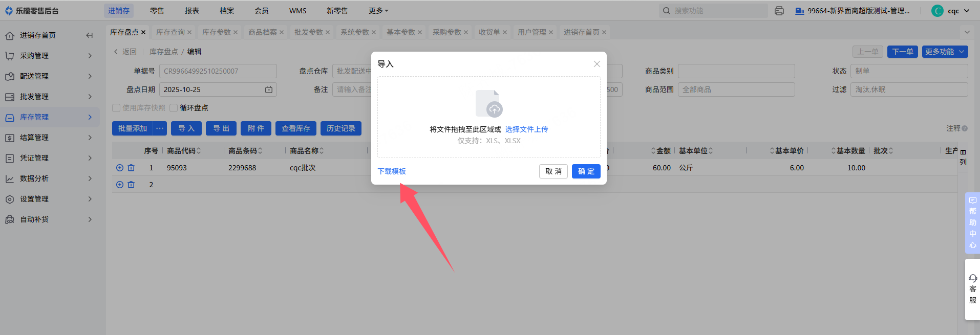The image size is (980, 335).
Task: Click add-row plus icon on row 1
Action: click(120, 168)
